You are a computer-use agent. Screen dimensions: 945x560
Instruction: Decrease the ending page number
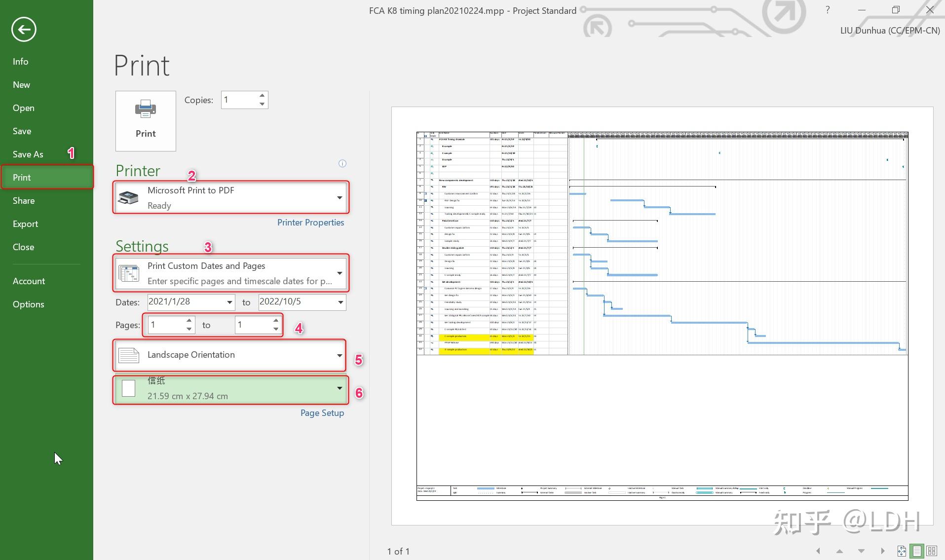pos(276,329)
